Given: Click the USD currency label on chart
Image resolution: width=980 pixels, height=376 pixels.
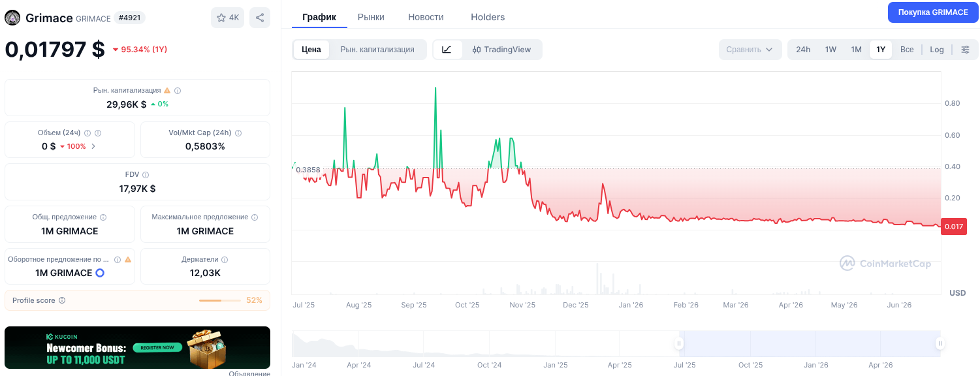Looking at the screenshot, I should pyautogui.click(x=958, y=292).
